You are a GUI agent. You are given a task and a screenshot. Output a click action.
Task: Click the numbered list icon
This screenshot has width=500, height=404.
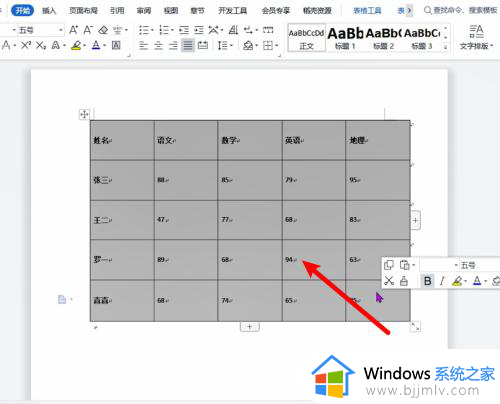164,30
